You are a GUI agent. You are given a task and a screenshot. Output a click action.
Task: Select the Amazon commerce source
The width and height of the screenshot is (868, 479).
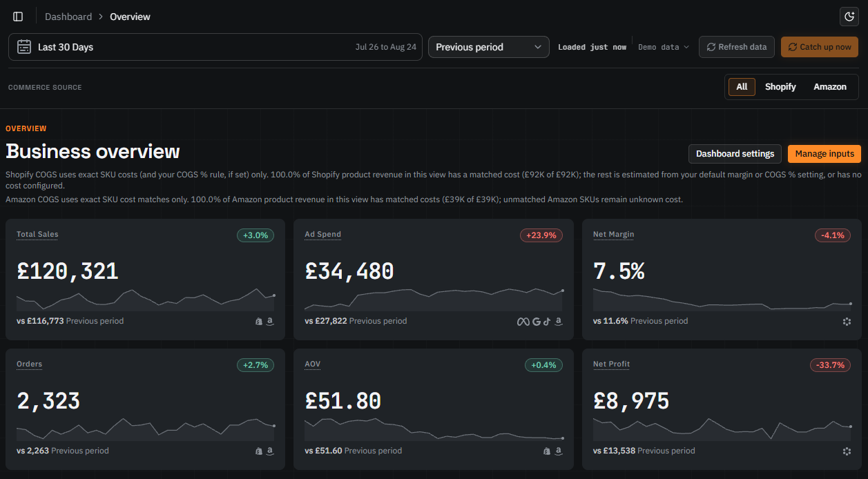830,87
